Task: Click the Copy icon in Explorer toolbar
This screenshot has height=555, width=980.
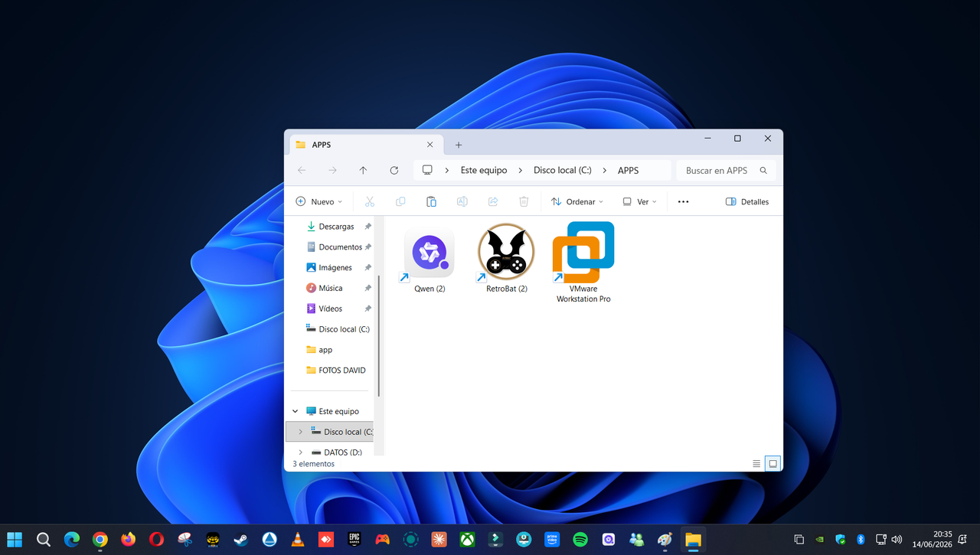Action: click(x=400, y=201)
